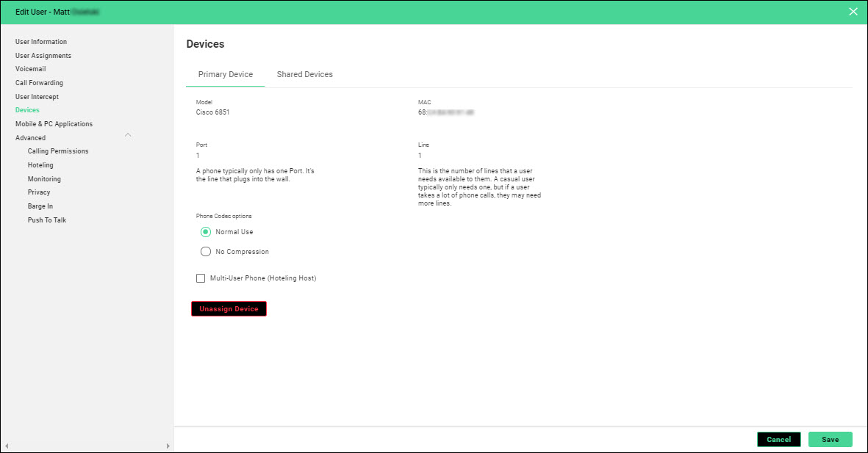The image size is (868, 453).
Task: Select the Normal Use codec option
Action: [206, 232]
